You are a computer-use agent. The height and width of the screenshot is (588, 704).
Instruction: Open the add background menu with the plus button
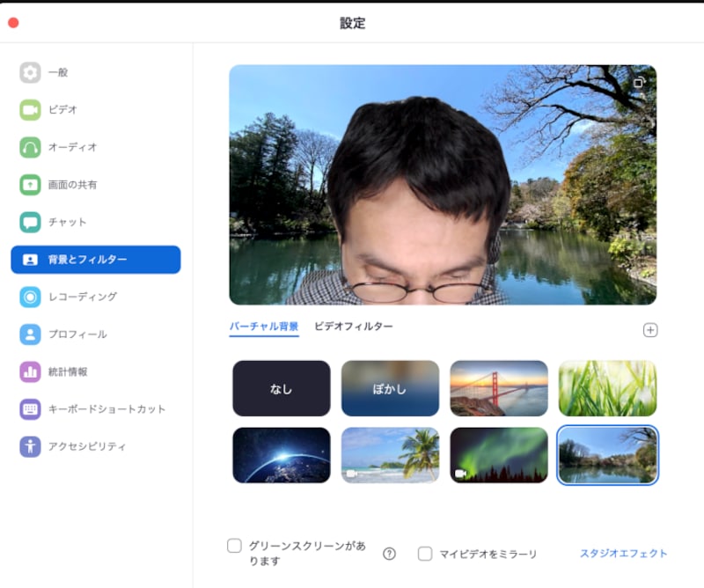point(651,330)
